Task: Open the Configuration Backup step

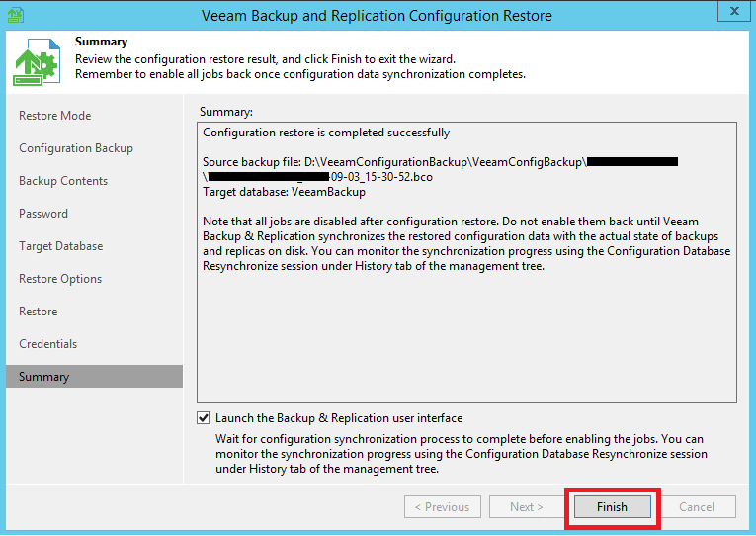Action: 76,148
